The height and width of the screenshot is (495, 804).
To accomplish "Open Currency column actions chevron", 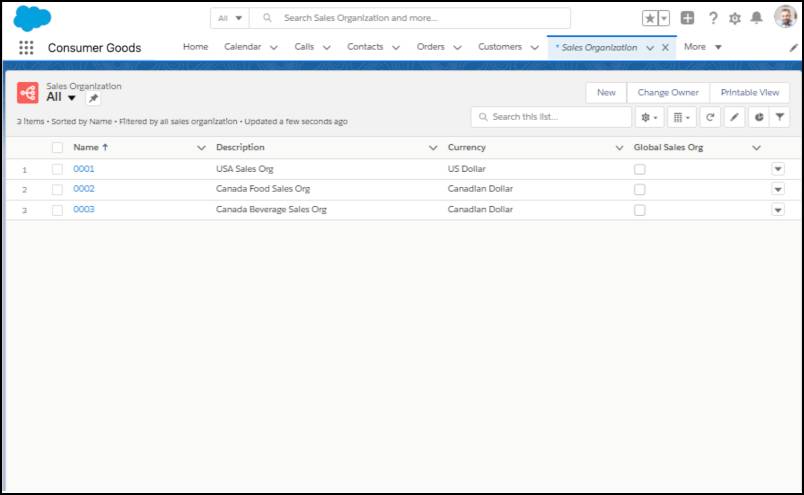I will coord(619,148).
